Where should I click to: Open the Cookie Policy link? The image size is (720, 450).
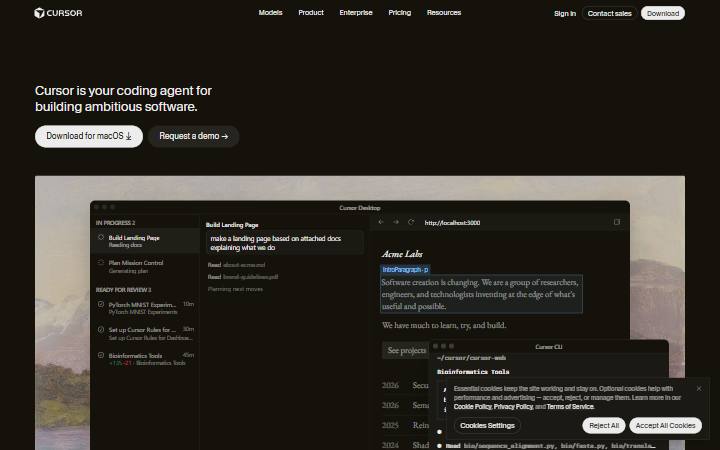tap(472, 407)
